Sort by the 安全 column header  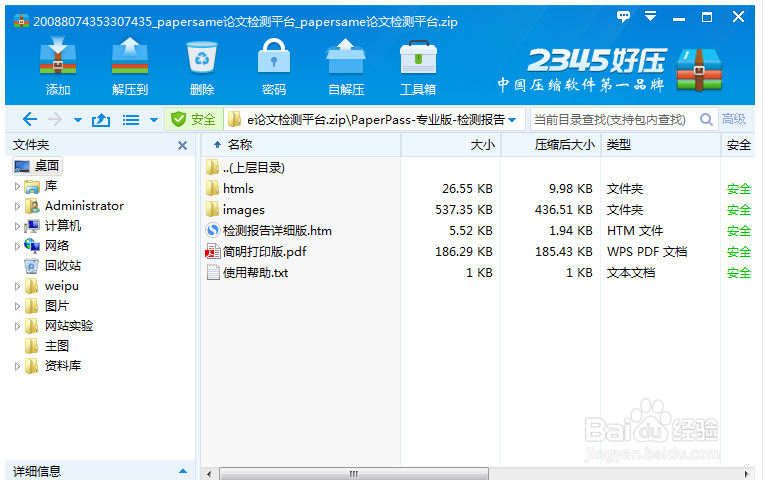coord(738,145)
